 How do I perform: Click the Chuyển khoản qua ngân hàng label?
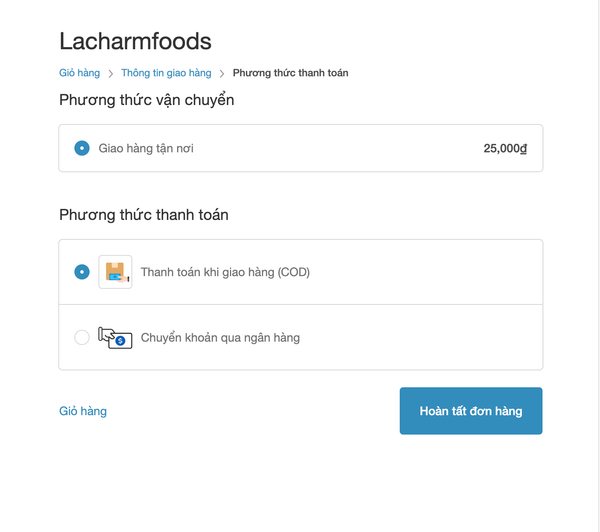coord(220,338)
